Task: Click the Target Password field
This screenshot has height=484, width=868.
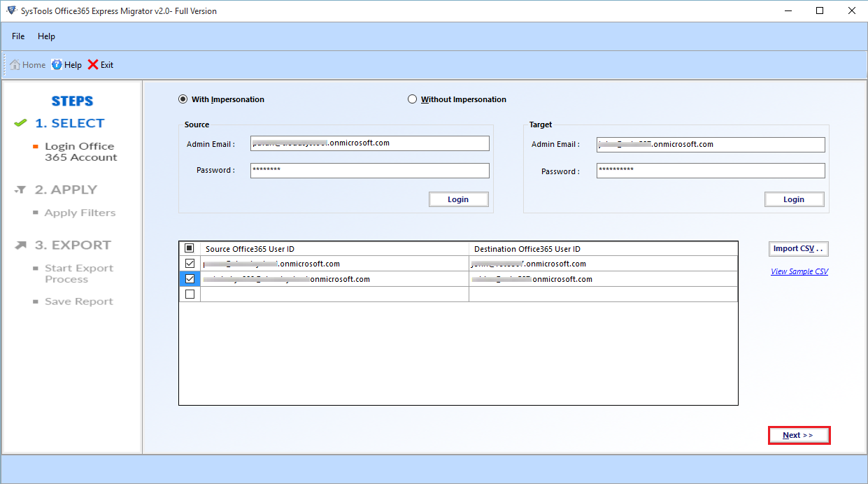Action: [711, 171]
